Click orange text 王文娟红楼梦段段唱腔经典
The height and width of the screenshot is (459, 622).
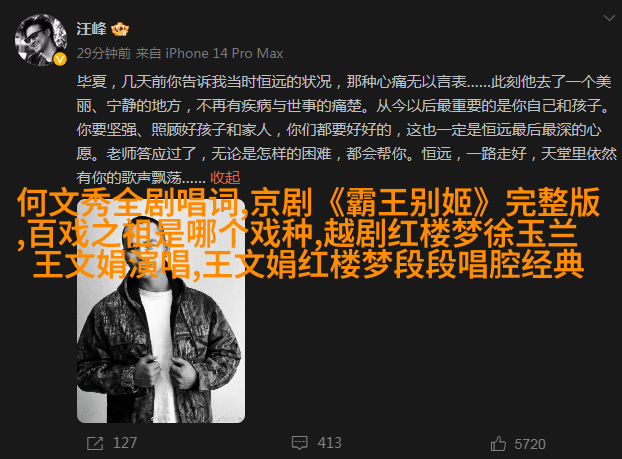393,264
